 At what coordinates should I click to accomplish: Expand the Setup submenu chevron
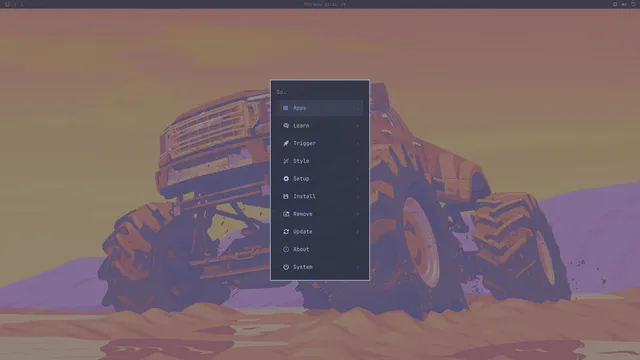[358, 179]
